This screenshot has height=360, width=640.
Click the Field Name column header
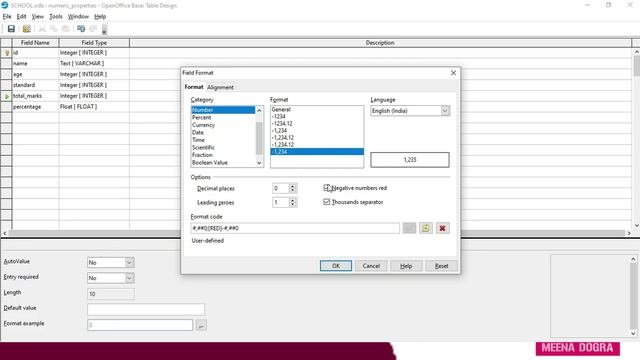[35, 42]
